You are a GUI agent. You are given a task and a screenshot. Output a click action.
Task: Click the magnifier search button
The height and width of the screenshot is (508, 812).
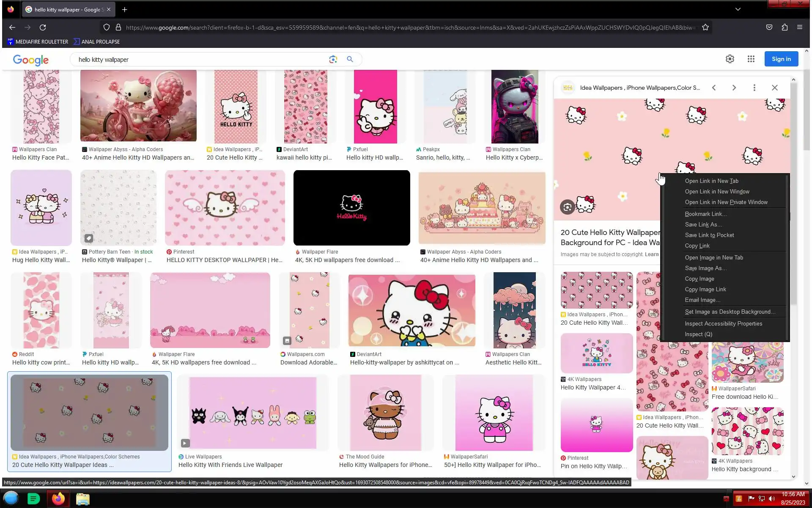(x=350, y=59)
